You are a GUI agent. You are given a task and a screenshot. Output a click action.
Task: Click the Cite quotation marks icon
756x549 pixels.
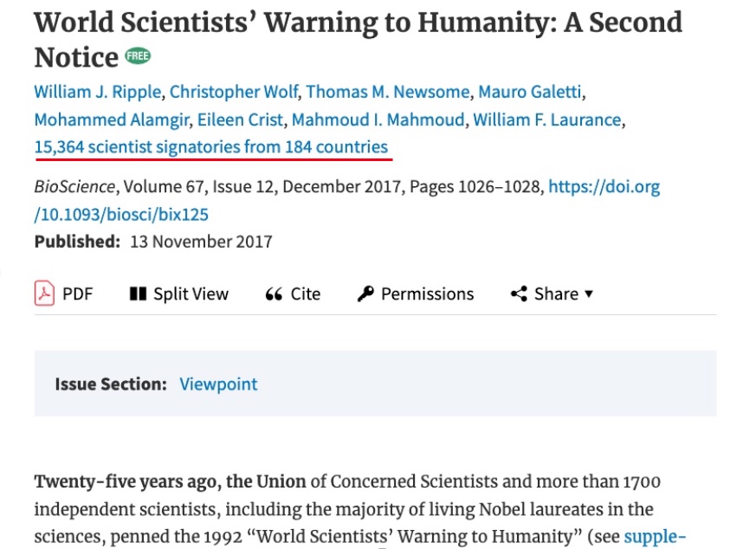pyautogui.click(x=274, y=294)
